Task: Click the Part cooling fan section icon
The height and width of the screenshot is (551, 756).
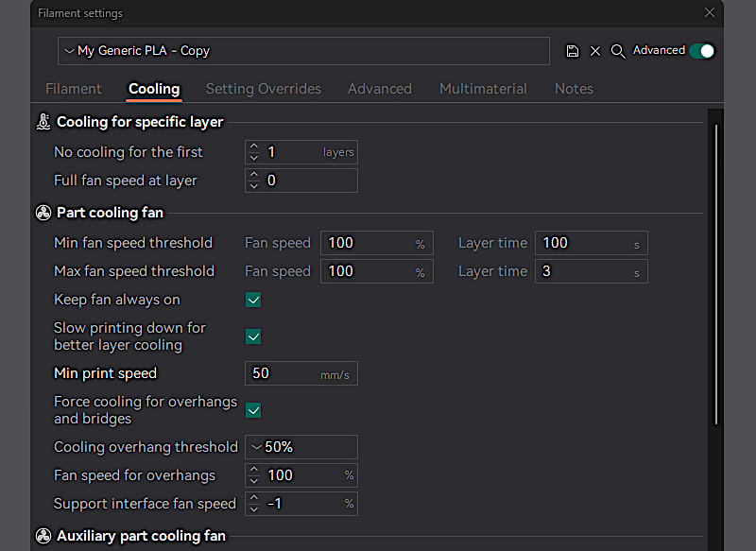Action: (43, 213)
